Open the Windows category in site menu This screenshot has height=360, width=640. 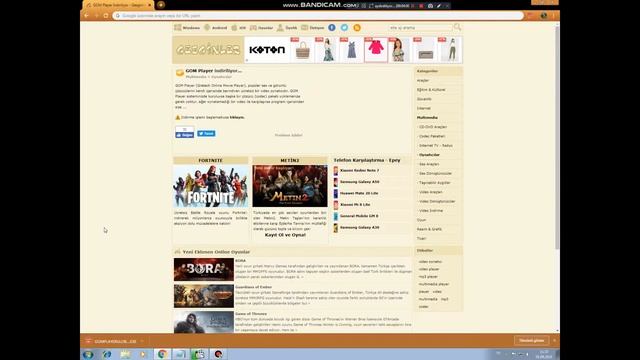click(187, 28)
